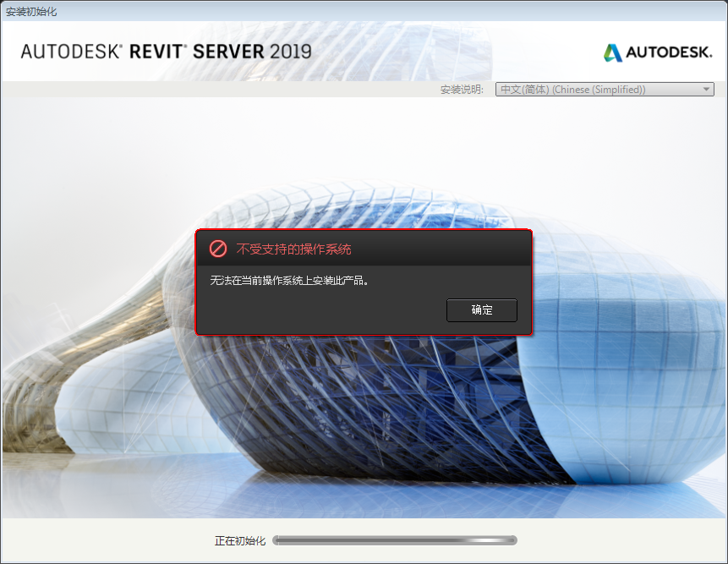The height and width of the screenshot is (564, 728).
Task: Open the installation language dropdown
Action: coord(604,89)
